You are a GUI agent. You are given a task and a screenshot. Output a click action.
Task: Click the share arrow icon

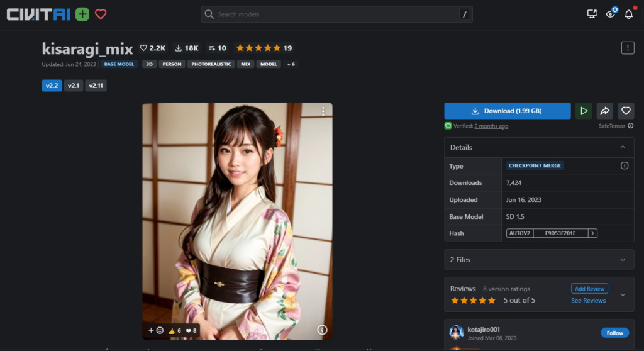(604, 111)
